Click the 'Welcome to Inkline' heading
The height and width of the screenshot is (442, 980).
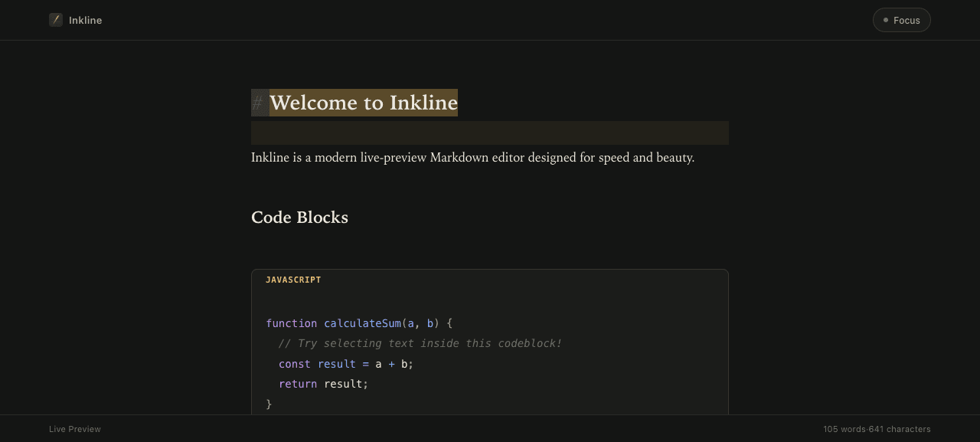364,103
